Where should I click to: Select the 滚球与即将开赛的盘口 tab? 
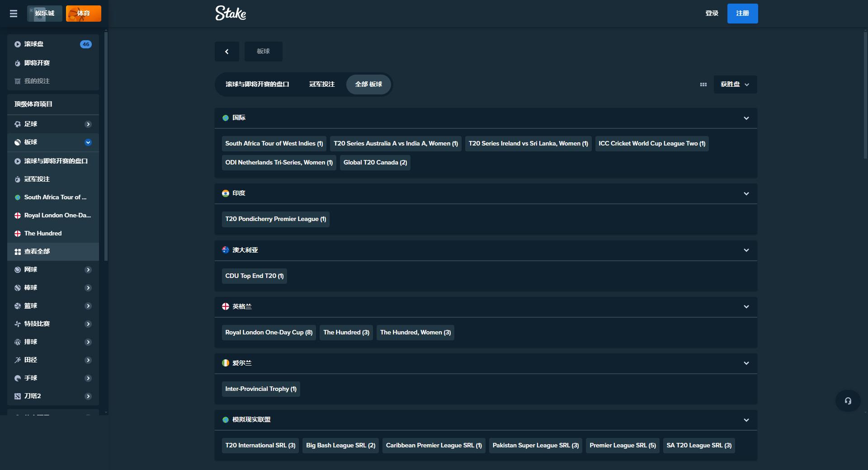[x=257, y=85]
